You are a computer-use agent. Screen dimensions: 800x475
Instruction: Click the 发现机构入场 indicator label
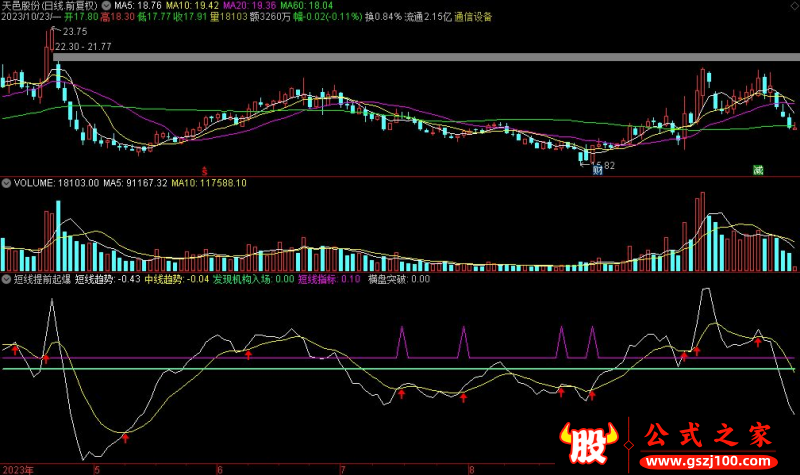pyautogui.click(x=242, y=280)
